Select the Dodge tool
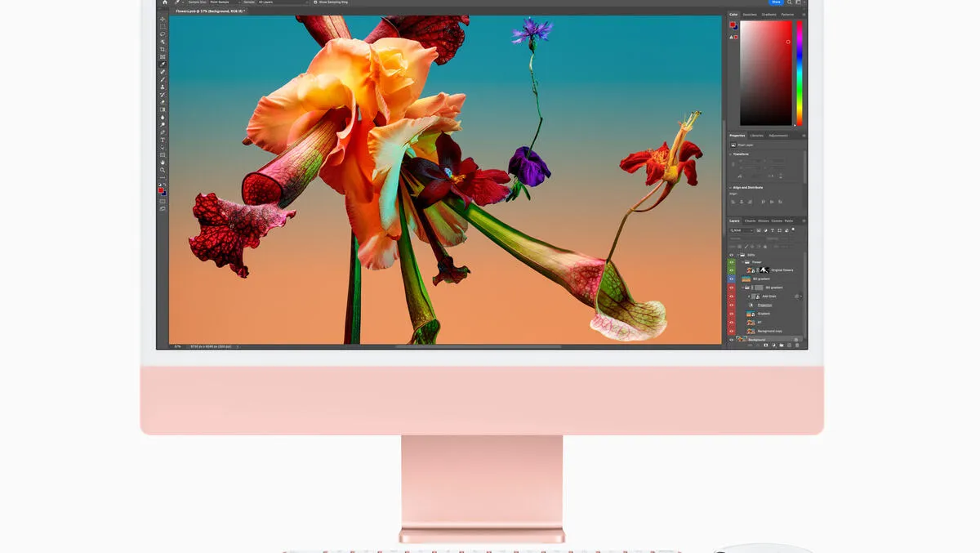This screenshot has width=980, height=553. point(163,124)
